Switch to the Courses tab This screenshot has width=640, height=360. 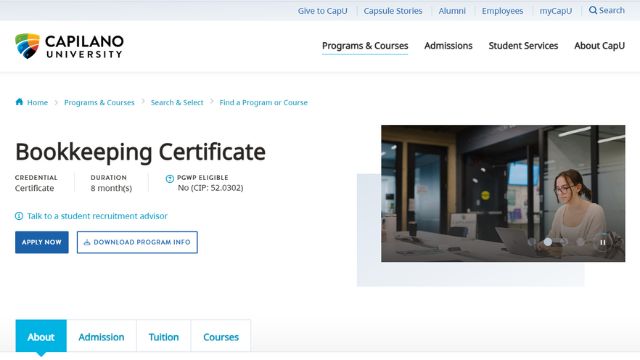221,336
